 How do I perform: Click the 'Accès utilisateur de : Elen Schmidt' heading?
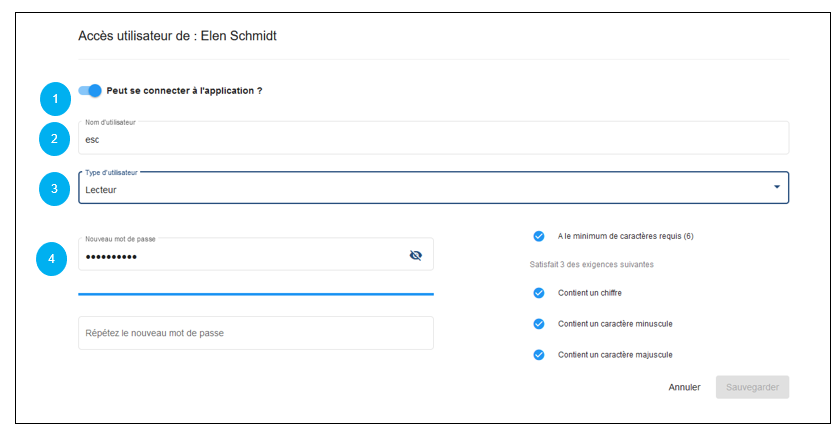(x=177, y=36)
